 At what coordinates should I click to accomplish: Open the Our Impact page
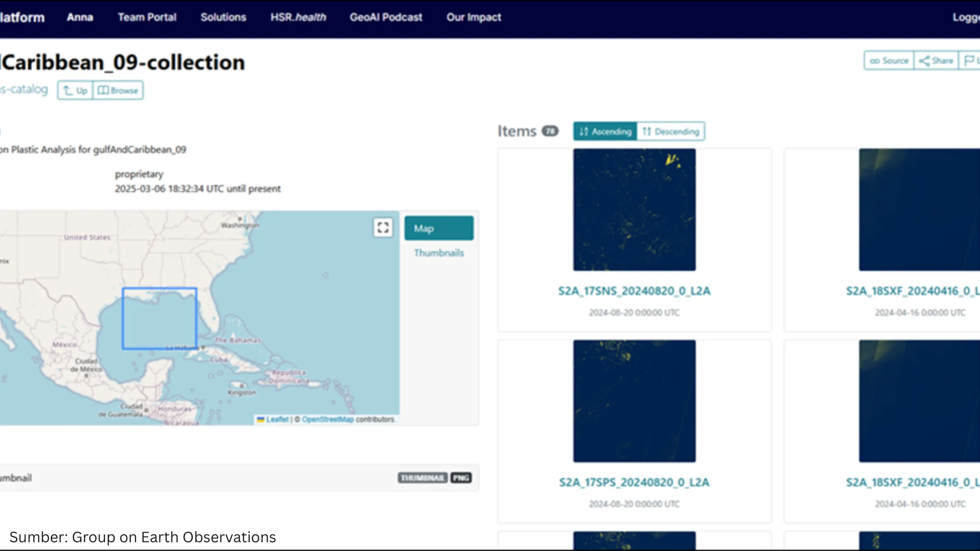(x=474, y=17)
